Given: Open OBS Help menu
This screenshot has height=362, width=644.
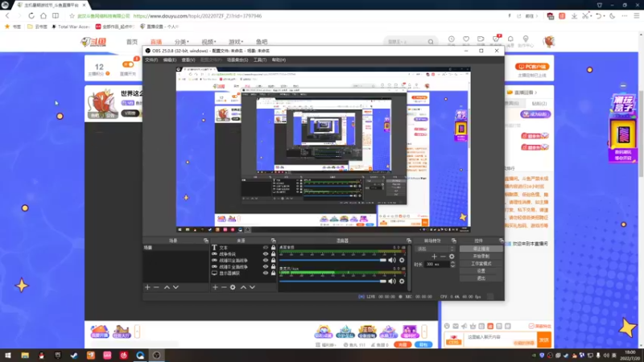Looking at the screenshot, I should point(279,60).
